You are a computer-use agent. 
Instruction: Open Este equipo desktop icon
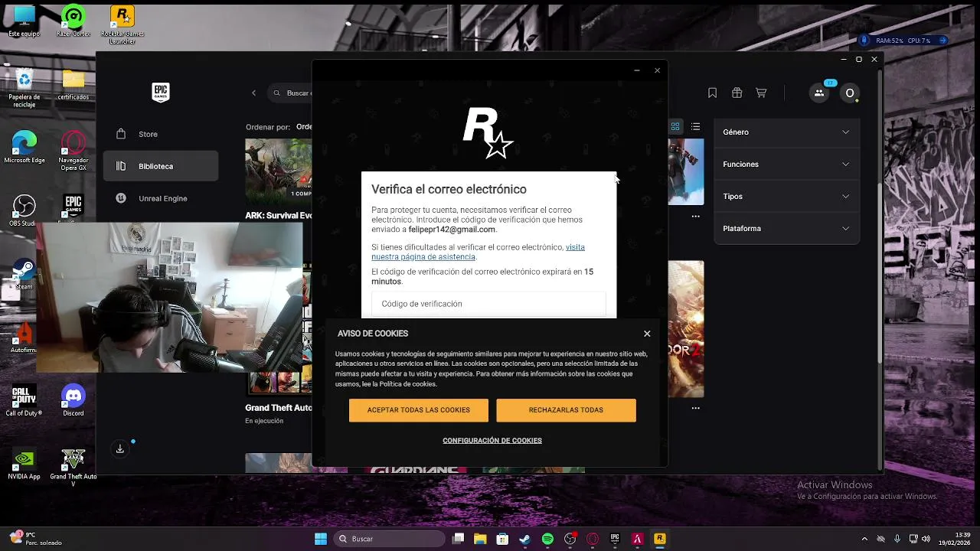tap(24, 21)
